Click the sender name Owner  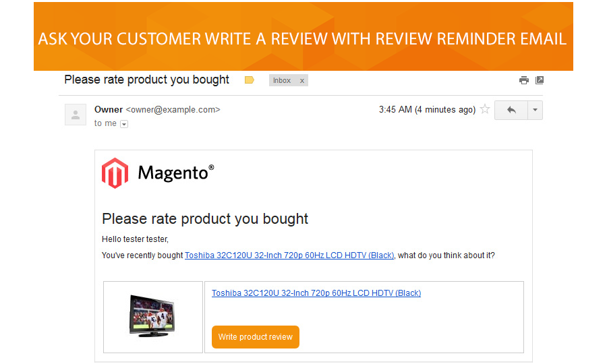[109, 109]
